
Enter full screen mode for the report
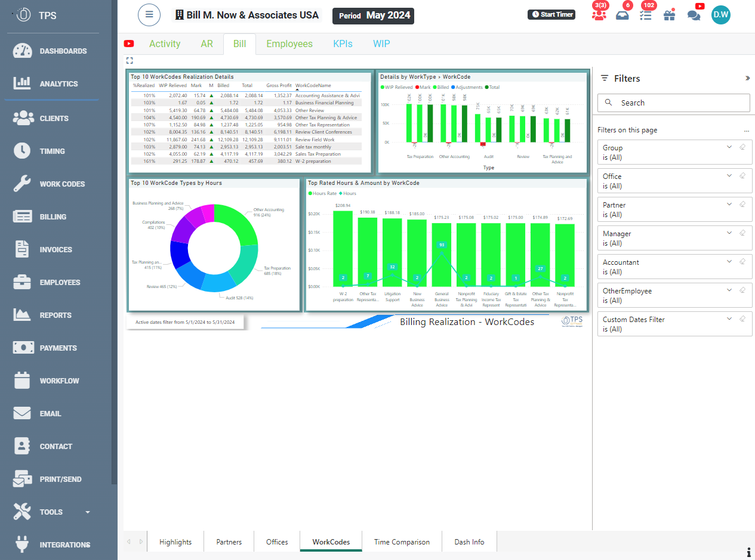click(x=130, y=60)
